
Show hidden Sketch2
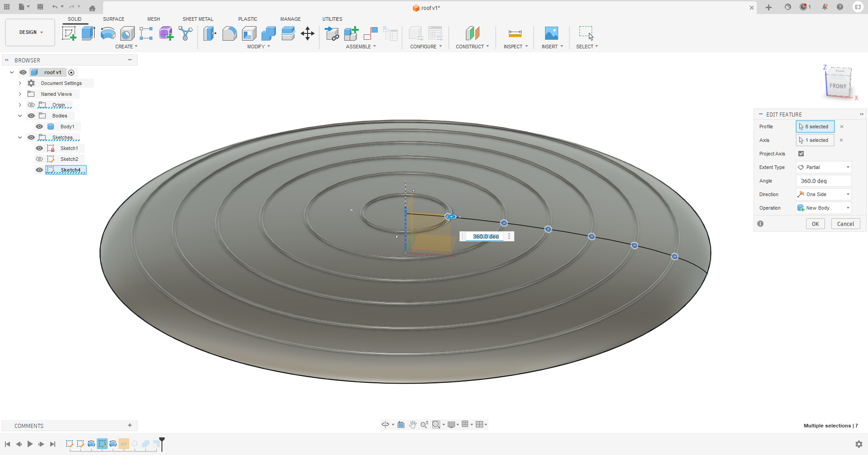(39, 159)
